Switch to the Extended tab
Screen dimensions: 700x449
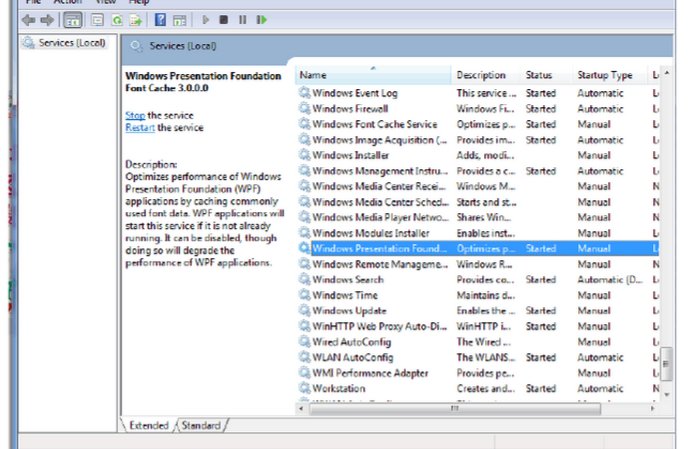click(149, 425)
